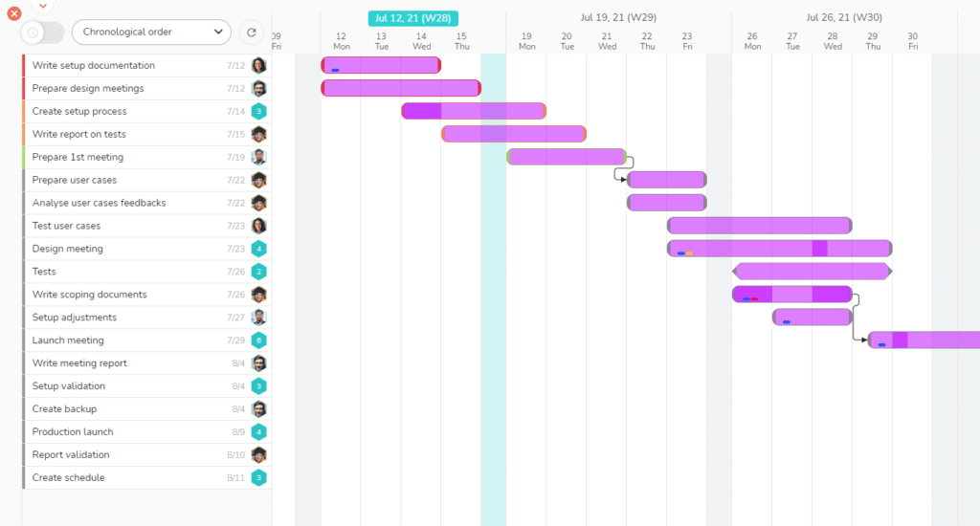Viewport: 980px width, 526px height.
Task: Open the Chronological order dropdown
Action: (x=151, y=33)
